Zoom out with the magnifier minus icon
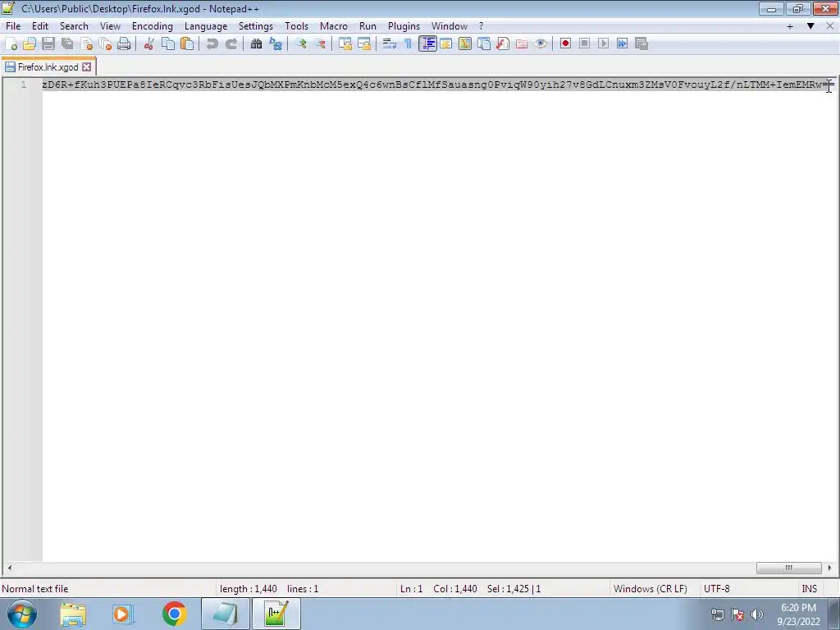The image size is (840, 630). point(320,44)
